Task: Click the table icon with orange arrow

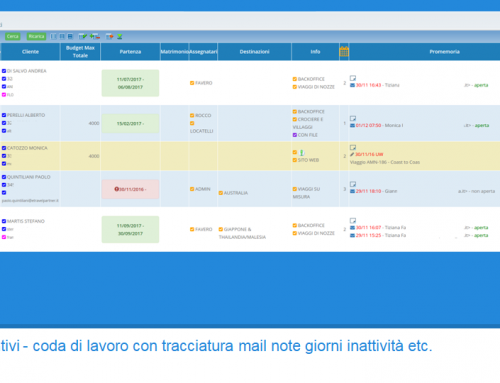Action: tap(110, 36)
